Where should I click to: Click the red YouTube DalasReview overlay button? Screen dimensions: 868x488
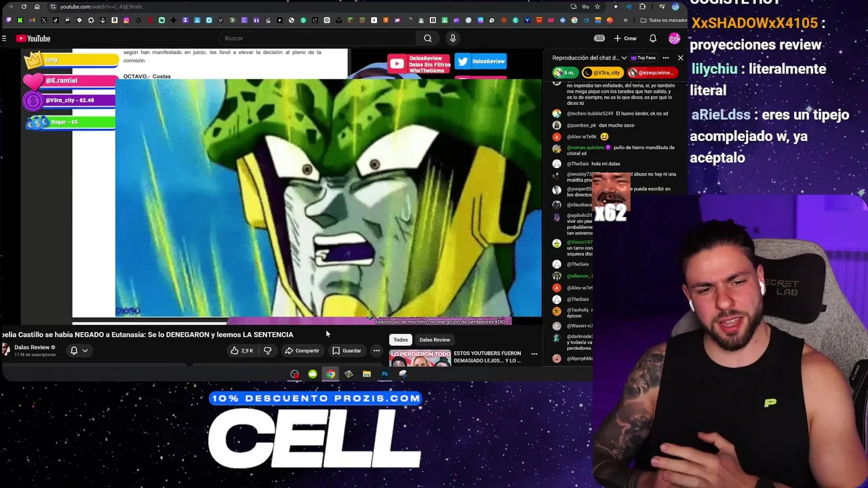click(x=419, y=64)
